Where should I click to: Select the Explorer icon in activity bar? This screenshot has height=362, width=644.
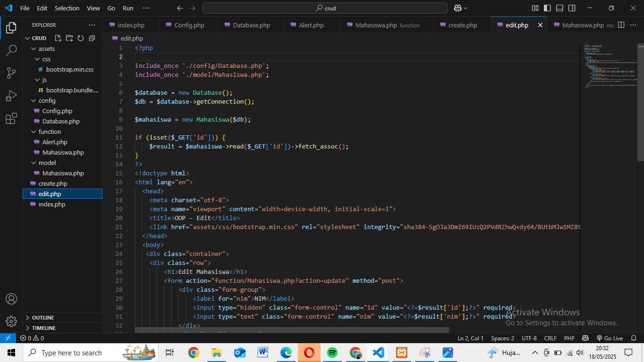click(x=11, y=27)
